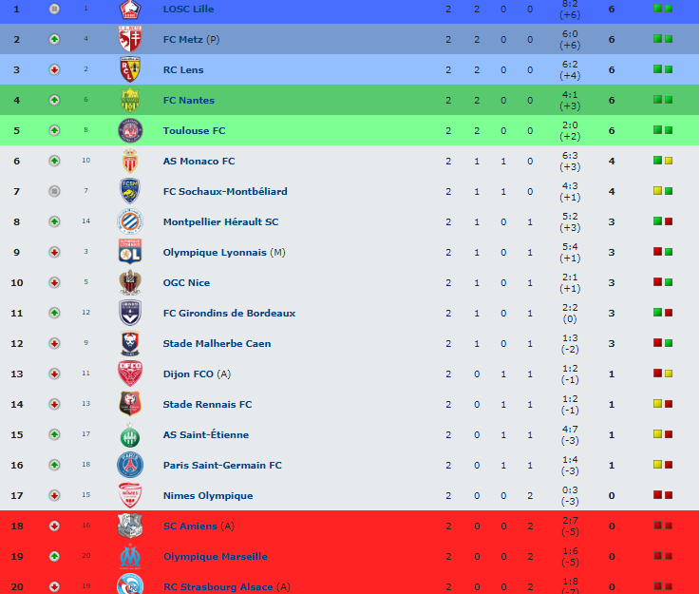The width and height of the screenshot is (700, 594).
Task: Click red down arrow beside RC Lens
Action: 54,69
